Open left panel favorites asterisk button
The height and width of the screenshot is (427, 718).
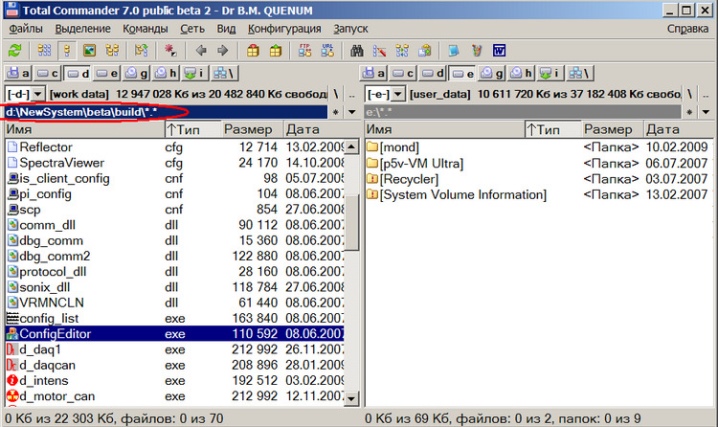pyautogui.click(x=336, y=112)
